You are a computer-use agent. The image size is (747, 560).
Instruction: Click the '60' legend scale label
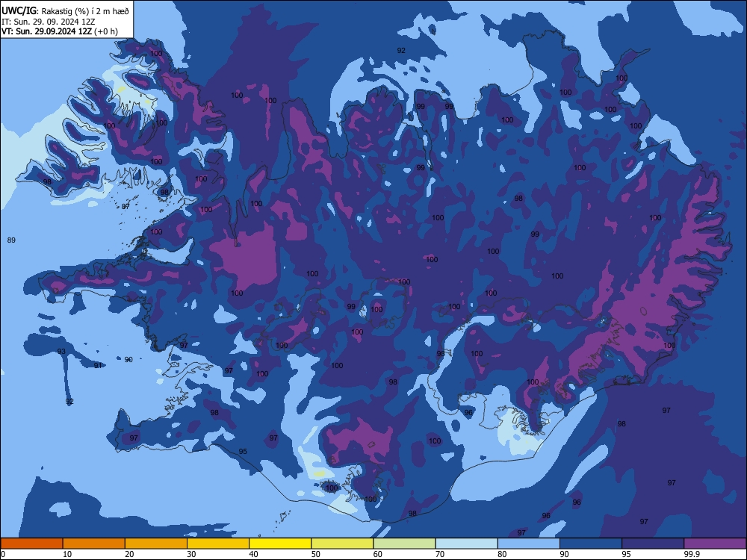coord(378,554)
